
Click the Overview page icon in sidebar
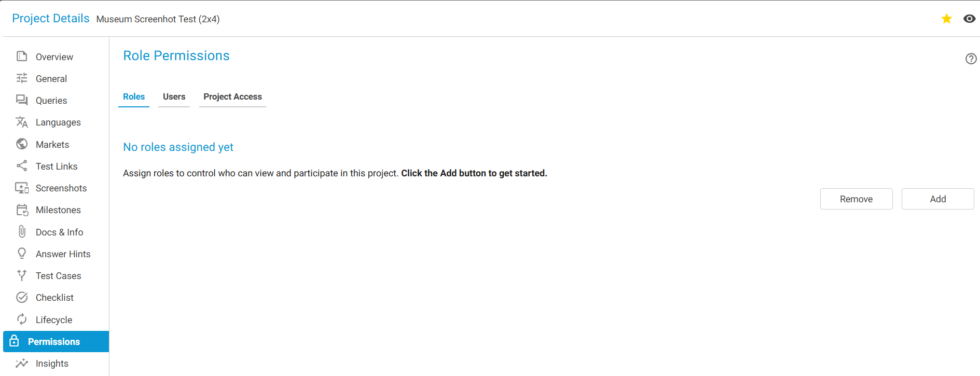pos(22,57)
